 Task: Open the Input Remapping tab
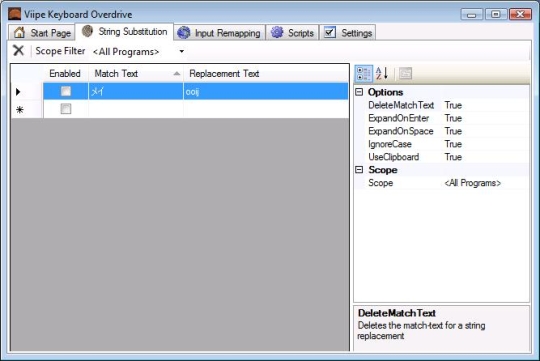tap(219, 33)
